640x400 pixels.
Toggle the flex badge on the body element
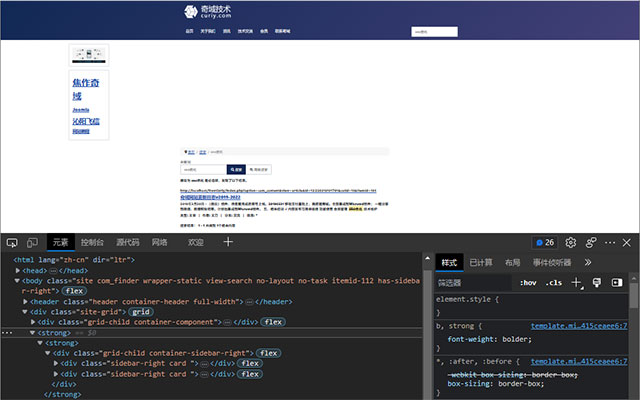(74, 291)
